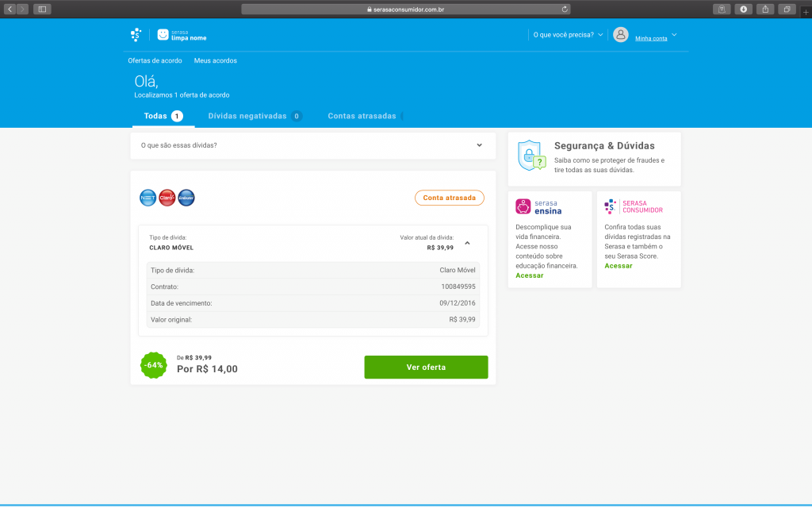812x508 pixels.
Task: Click the 'Por R$ 14,00' offer price
Action: (x=207, y=369)
